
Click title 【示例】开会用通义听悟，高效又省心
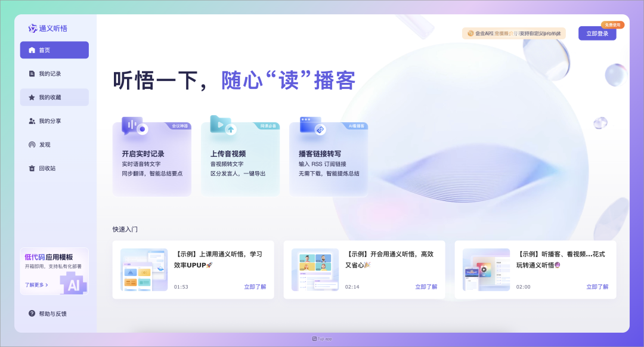389,259
